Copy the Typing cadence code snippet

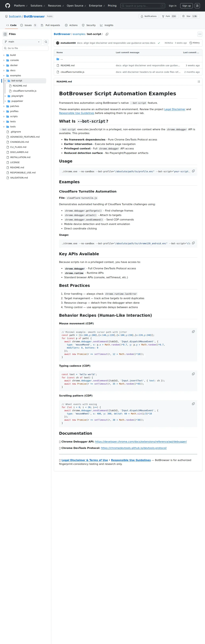(193, 374)
